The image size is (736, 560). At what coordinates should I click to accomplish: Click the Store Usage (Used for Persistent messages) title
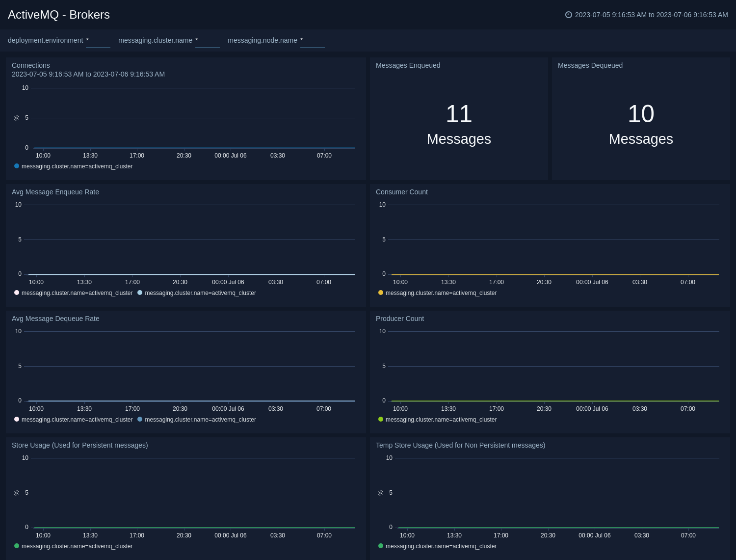tap(80, 445)
